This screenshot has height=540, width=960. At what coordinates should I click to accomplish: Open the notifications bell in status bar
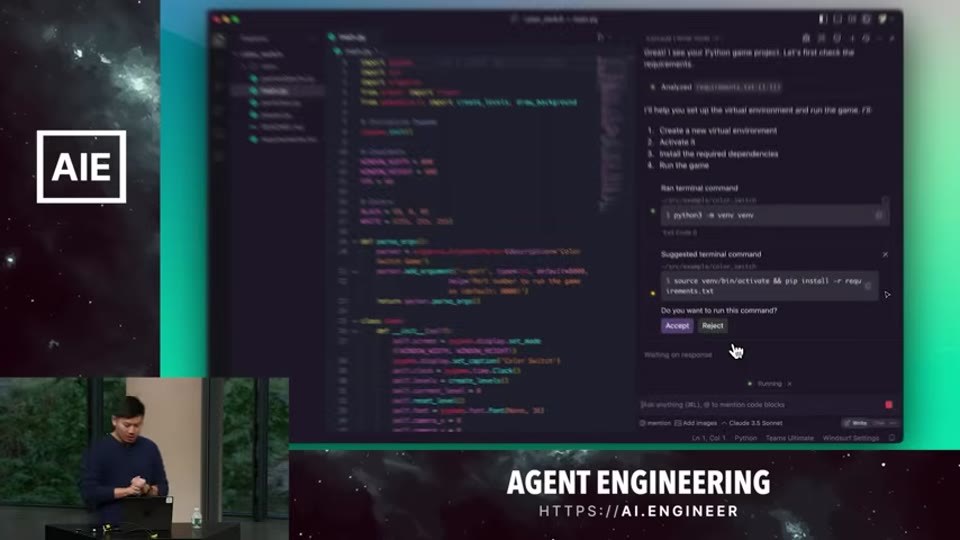[x=891, y=438]
